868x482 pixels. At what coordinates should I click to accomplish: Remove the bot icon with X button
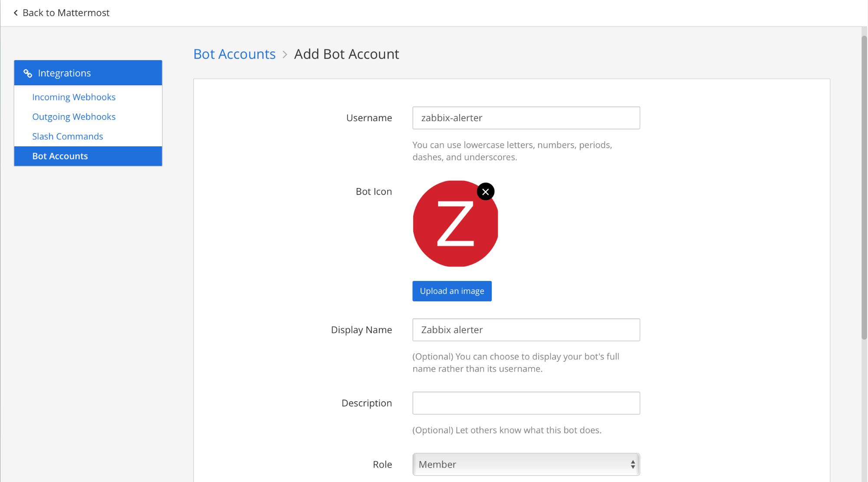tap(486, 191)
